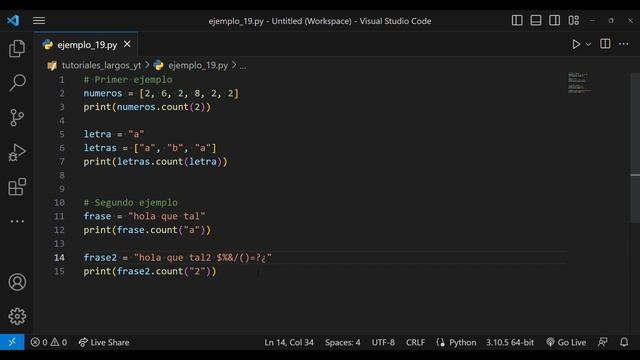The height and width of the screenshot is (360, 640).
Task: Open the warnings count in status bar
Action: coord(59,342)
